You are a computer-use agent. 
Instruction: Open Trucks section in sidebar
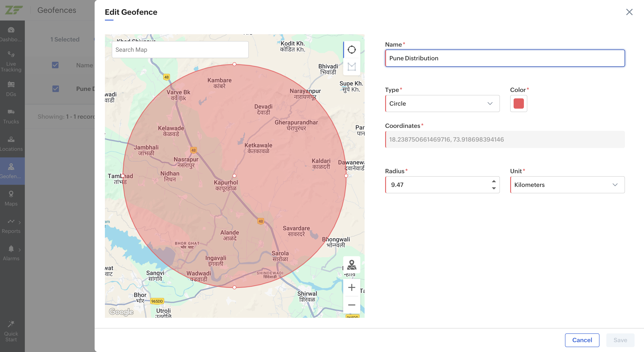[x=11, y=116]
